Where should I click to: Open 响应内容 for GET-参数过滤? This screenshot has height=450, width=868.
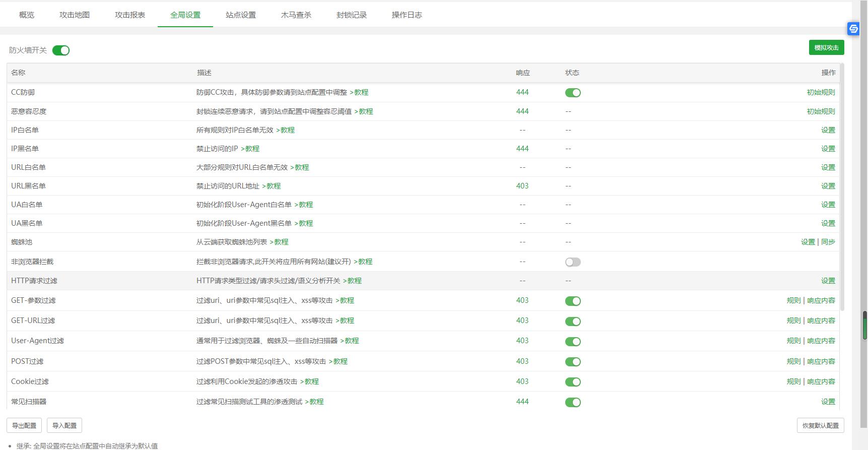(821, 300)
